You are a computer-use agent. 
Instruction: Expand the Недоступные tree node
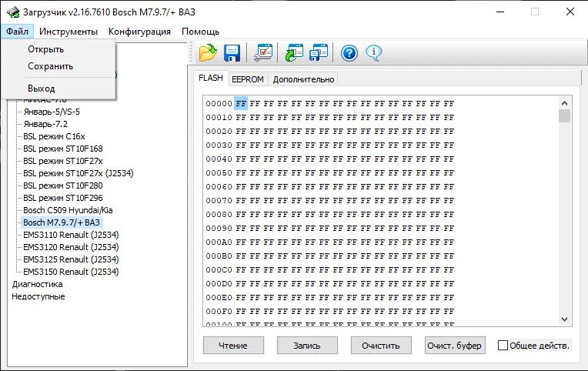38,297
